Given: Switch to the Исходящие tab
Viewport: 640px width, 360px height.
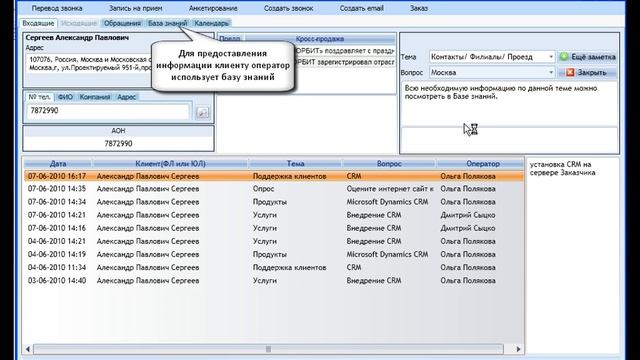Looking at the screenshot, I should pyautogui.click(x=78, y=23).
